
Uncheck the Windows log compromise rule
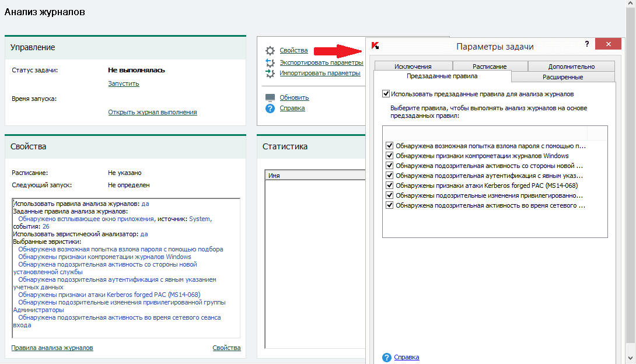tap(389, 156)
